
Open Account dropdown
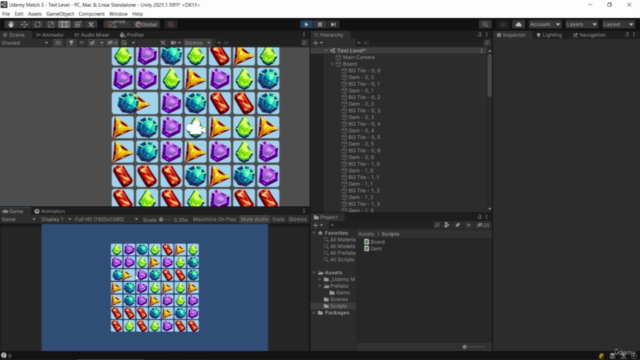click(545, 24)
